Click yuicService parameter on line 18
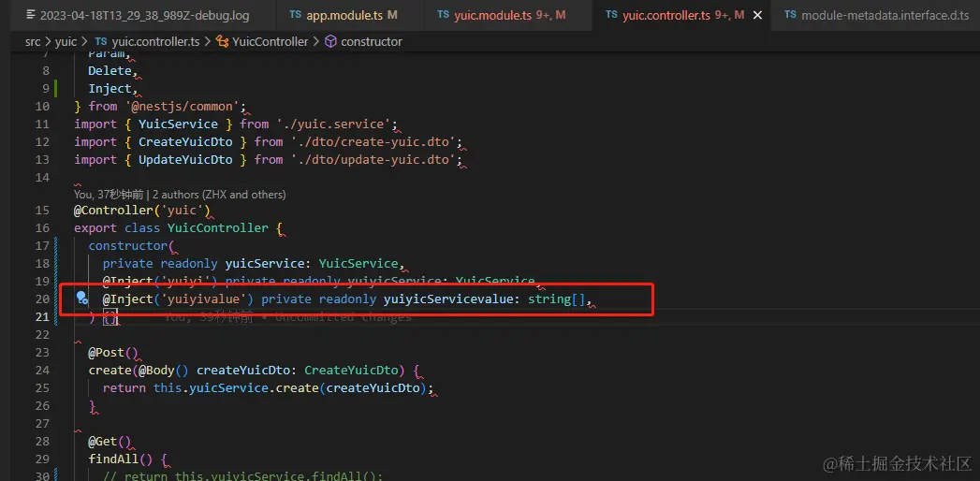Image resolution: width=980 pixels, height=481 pixels. 264,263
